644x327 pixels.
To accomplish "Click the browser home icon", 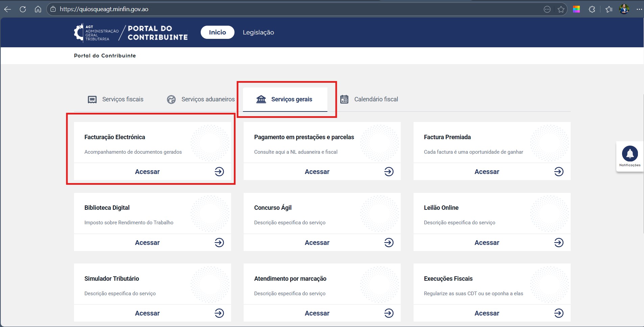I will (38, 9).
